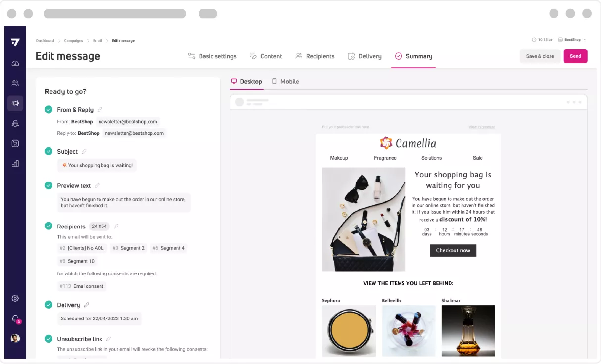The image size is (601, 364).
Task: Open the Campaigns megaphone icon in sidebar
Action: [x=15, y=103]
